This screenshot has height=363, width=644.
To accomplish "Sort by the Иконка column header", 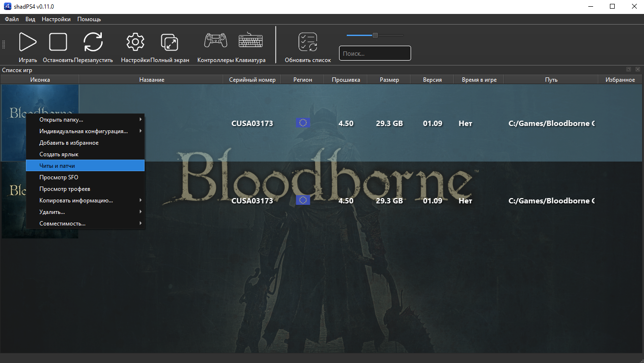I will click(40, 80).
